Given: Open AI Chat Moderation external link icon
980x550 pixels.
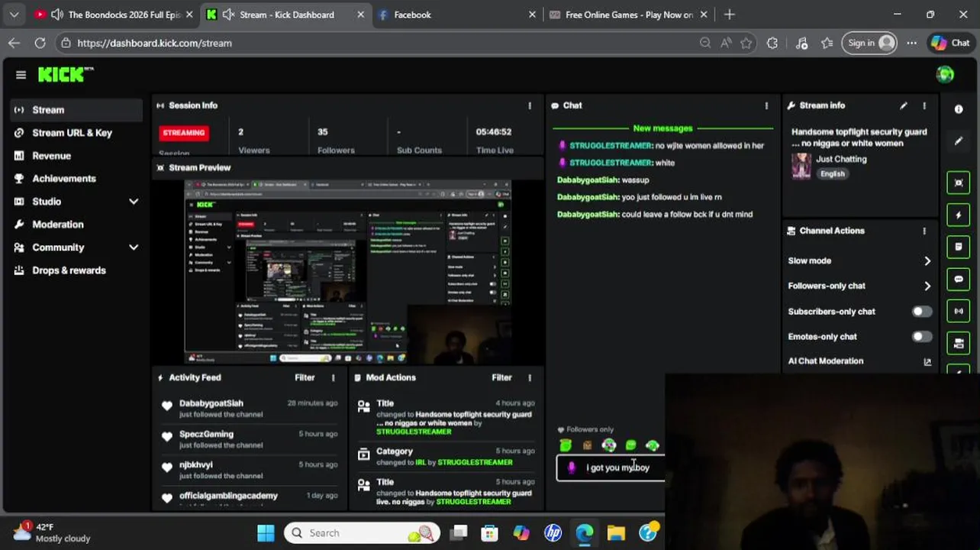Looking at the screenshot, I should 927,362.
